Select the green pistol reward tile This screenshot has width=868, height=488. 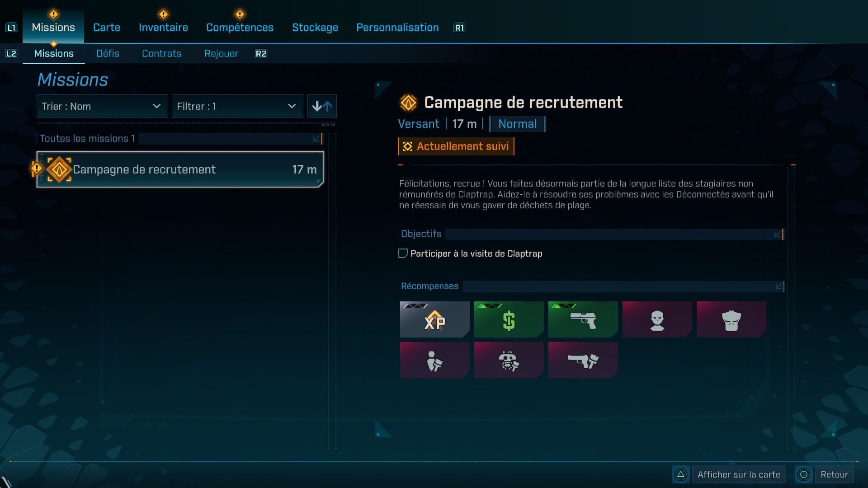click(x=583, y=319)
